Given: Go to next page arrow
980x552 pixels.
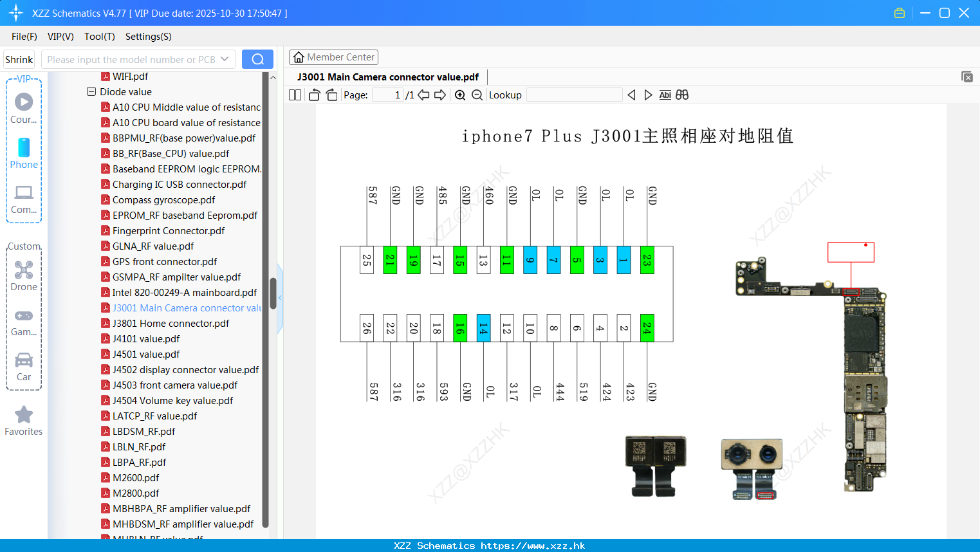Looking at the screenshot, I should point(440,95).
